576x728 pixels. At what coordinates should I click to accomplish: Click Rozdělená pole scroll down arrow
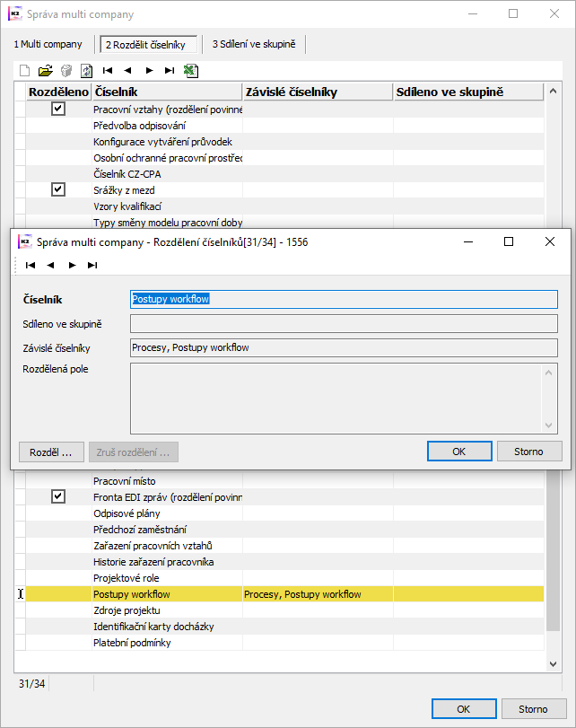coord(548,425)
